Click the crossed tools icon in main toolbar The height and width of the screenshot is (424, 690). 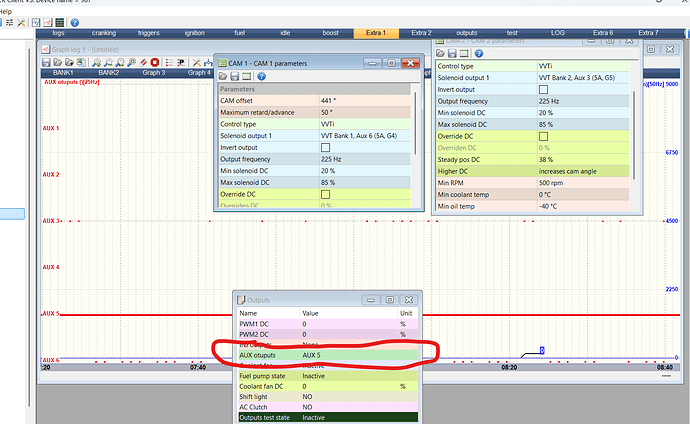tap(21, 22)
